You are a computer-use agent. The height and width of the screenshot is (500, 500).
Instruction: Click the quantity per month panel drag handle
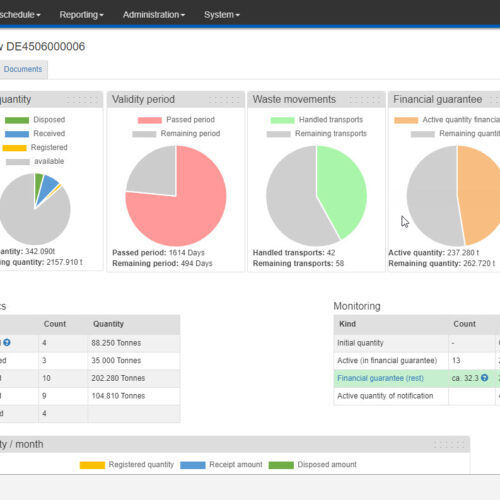449,444
